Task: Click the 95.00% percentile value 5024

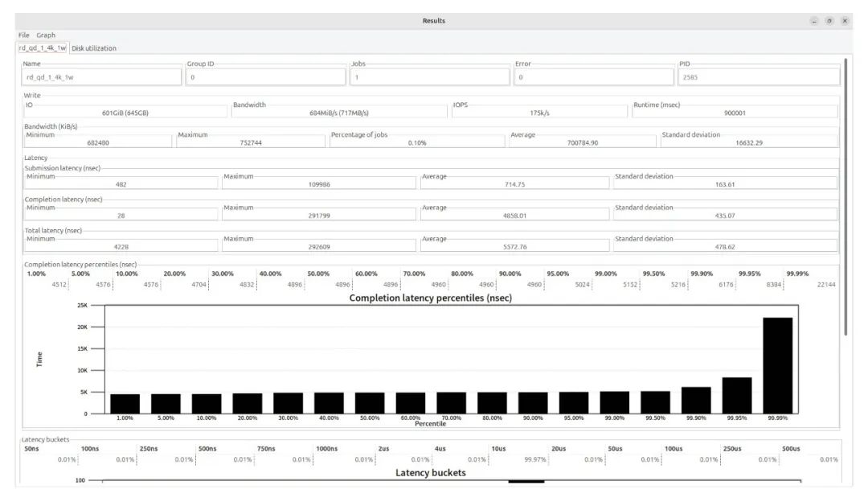Action: (582, 284)
